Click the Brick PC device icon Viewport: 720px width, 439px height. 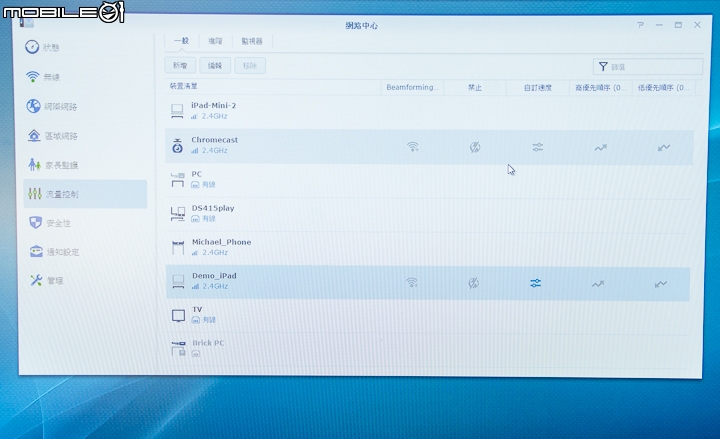click(x=179, y=349)
